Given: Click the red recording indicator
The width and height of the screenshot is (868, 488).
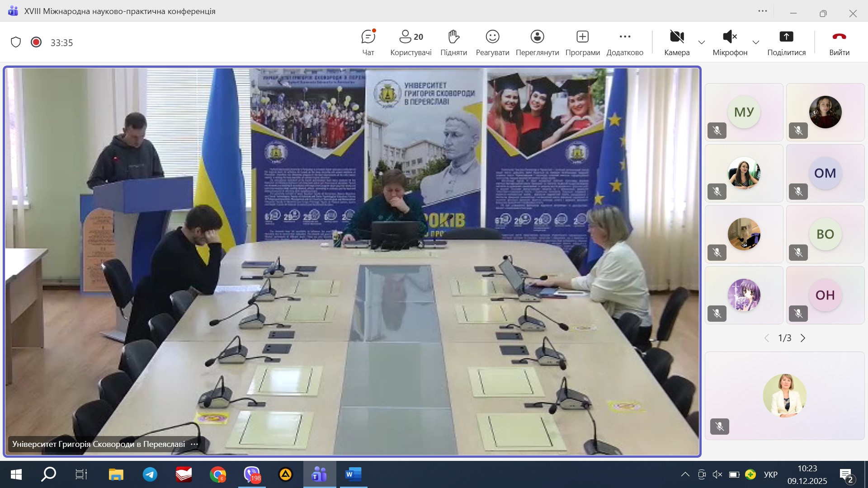Looking at the screenshot, I should coord(36,42).
